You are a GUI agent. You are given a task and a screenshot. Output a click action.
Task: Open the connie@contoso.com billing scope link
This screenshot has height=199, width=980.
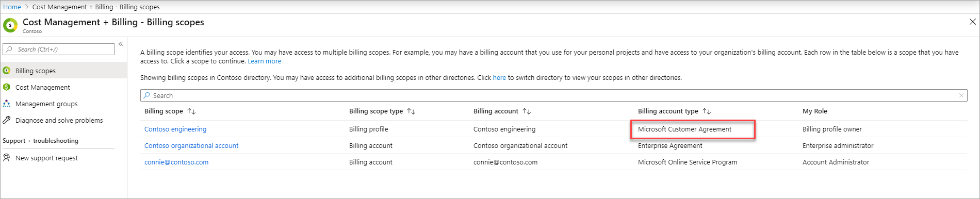pos(176,162)
